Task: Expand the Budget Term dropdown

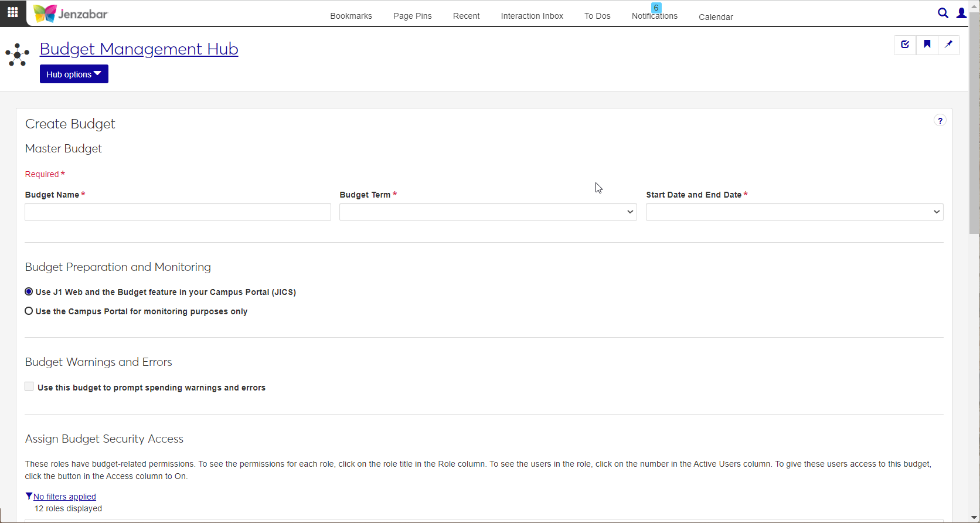Action: tap(488, 212)
